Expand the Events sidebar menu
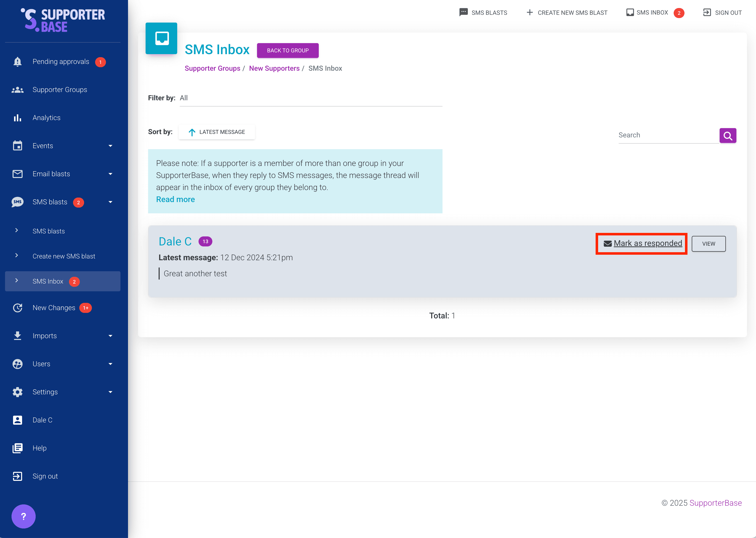756x538 pixels. [x=110, y=146]
